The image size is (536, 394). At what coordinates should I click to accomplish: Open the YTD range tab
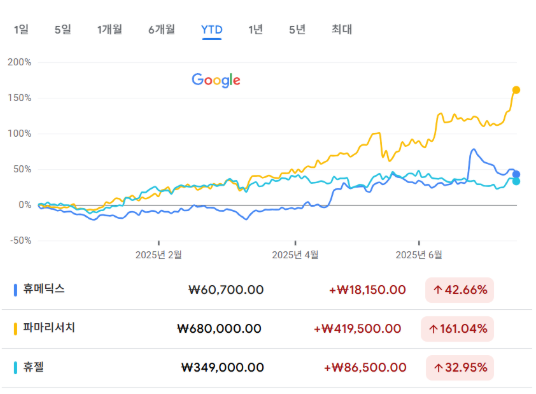212,30
